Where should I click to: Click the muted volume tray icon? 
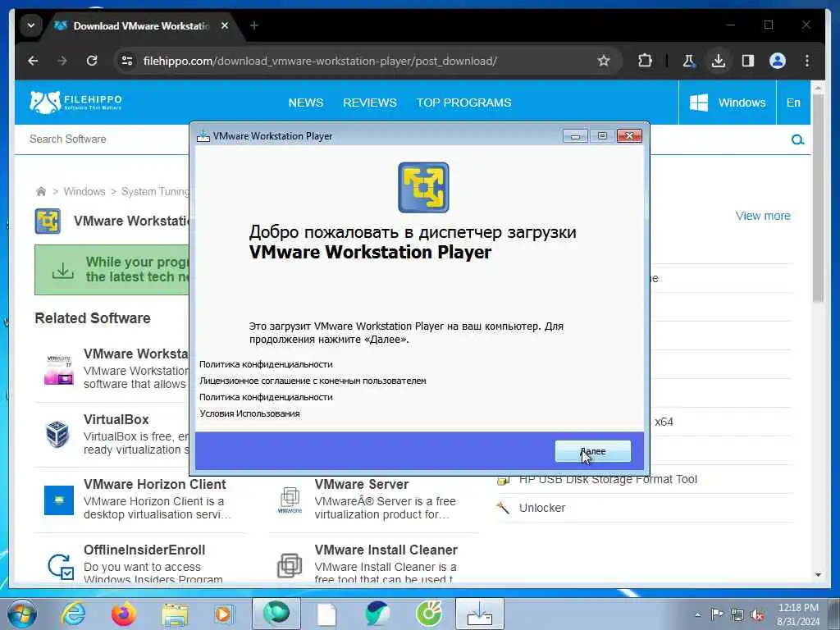757,615
